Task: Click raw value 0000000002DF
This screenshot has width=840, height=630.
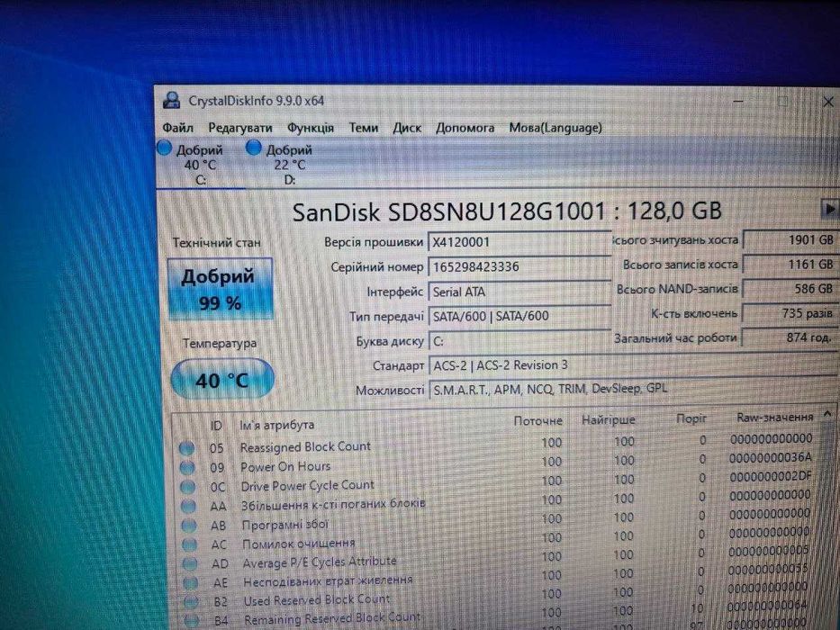Action: [771, 476]
